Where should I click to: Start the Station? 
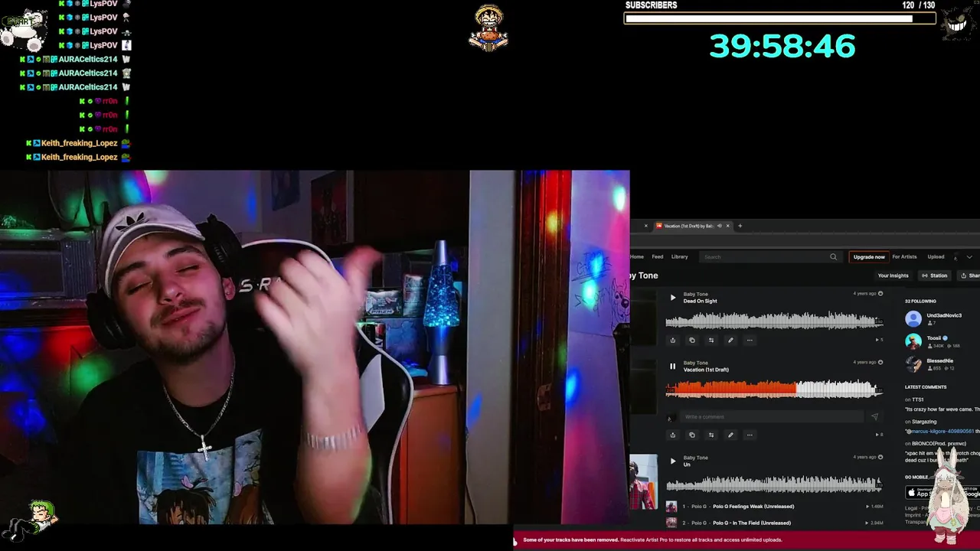[935, 275]
